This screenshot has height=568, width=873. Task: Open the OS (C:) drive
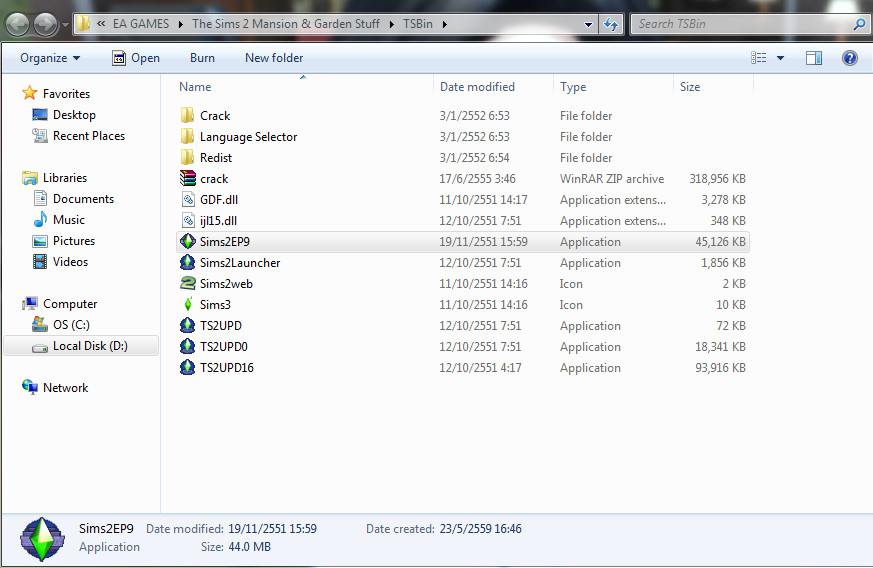[71, 325]
